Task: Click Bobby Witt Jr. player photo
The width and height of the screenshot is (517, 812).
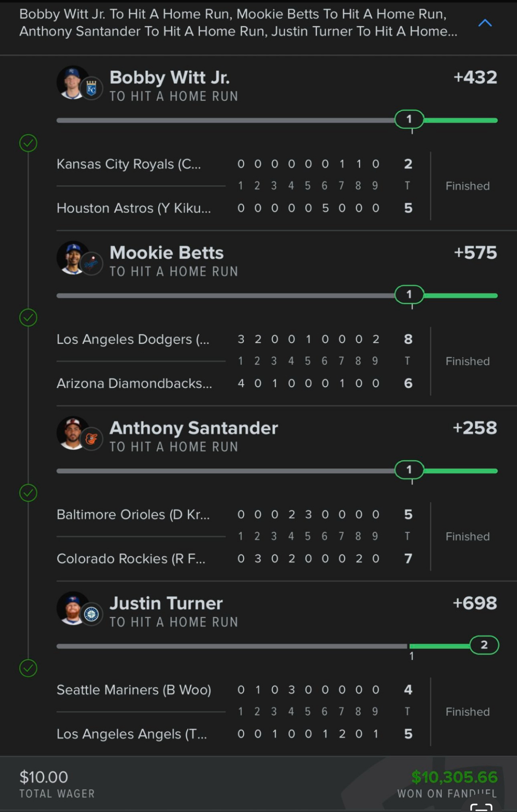Action: pos(73,83)
